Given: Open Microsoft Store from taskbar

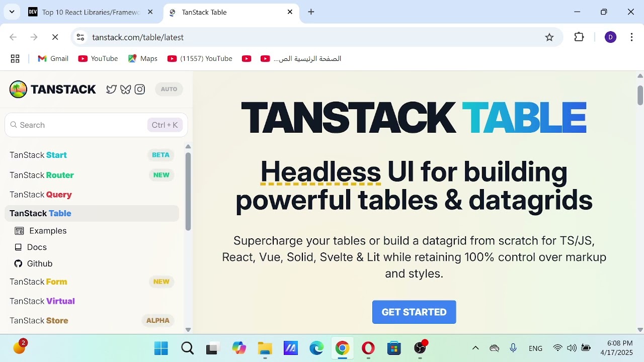Looking at the screenshot, I should (x=394, y=348).
